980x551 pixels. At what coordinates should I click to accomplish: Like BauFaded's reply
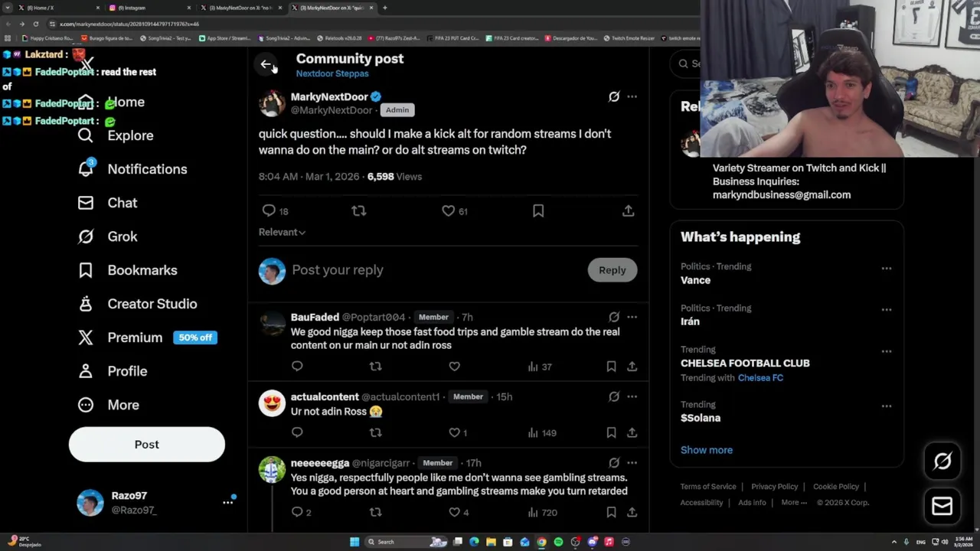click(x=454, y=367)
